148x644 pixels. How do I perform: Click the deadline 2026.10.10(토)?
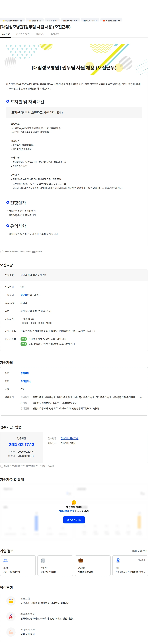pyautogui.click(x=26, y=456)
